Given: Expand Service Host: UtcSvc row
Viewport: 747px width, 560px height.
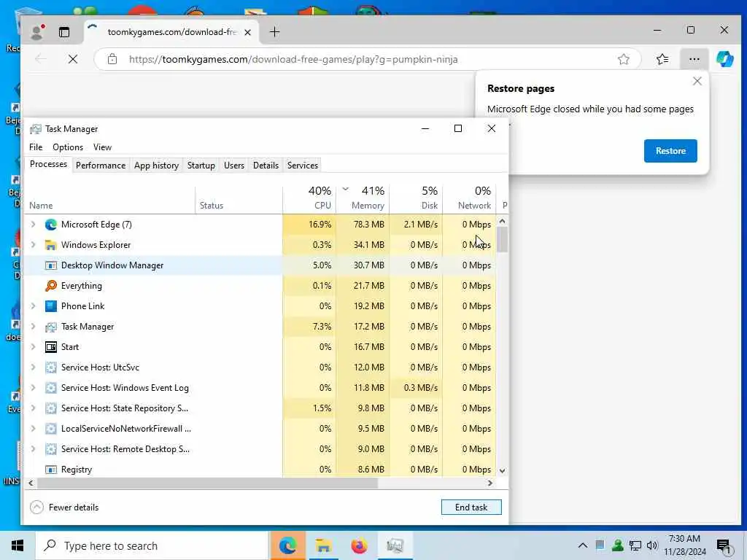Looking at the screenshot, I should [33, 367].
